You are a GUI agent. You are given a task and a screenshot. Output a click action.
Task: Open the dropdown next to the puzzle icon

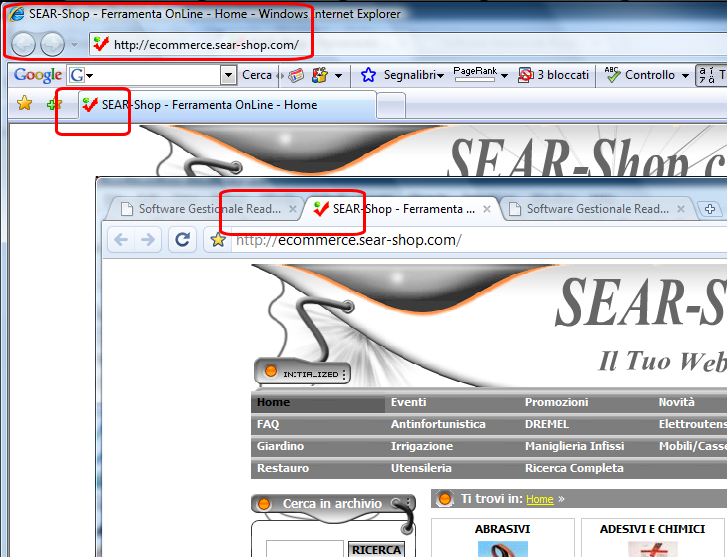tap(338, 75)
